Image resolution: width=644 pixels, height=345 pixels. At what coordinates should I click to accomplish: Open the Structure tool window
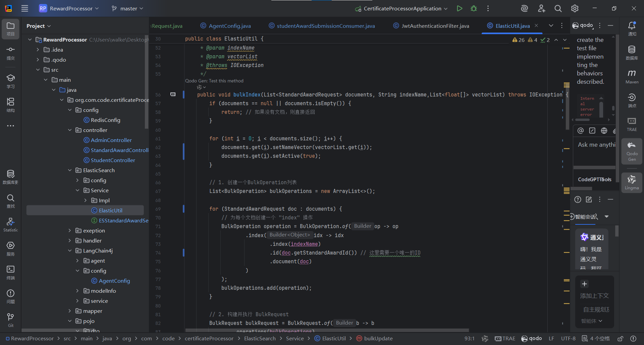tap(10, 105)
